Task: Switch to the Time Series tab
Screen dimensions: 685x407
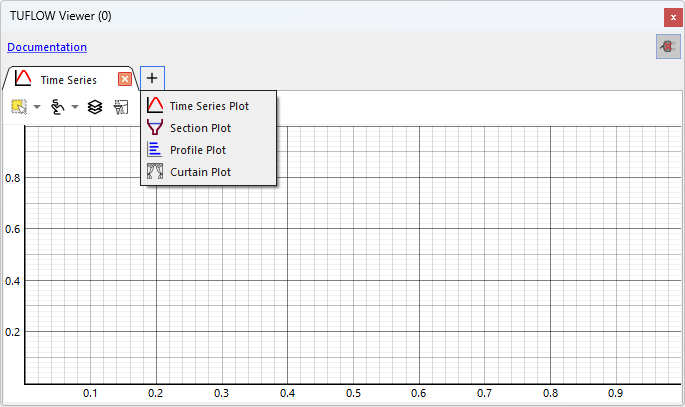Action: pos(68,80)
